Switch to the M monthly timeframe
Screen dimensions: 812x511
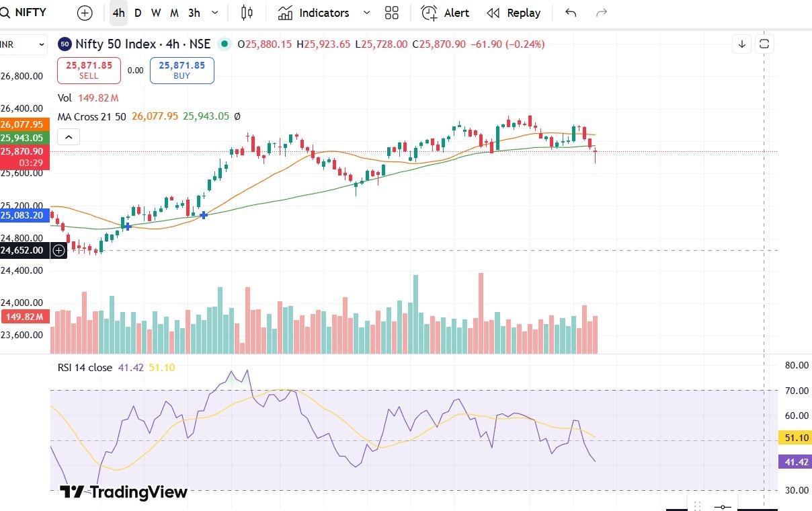point(174,13)
